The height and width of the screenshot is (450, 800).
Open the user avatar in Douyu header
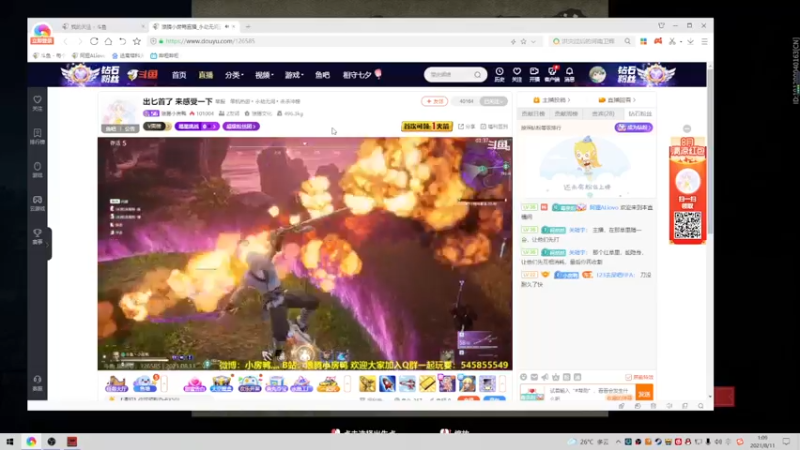597,74
